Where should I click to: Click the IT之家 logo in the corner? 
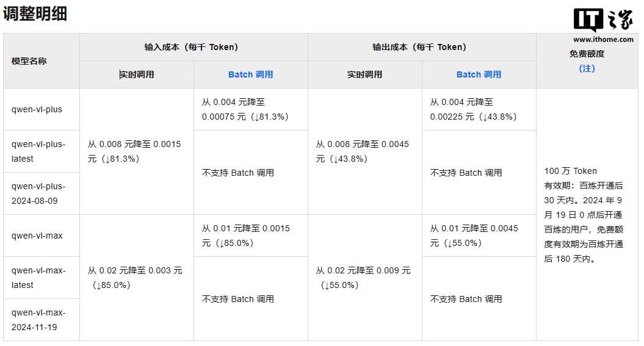(603, 20)
